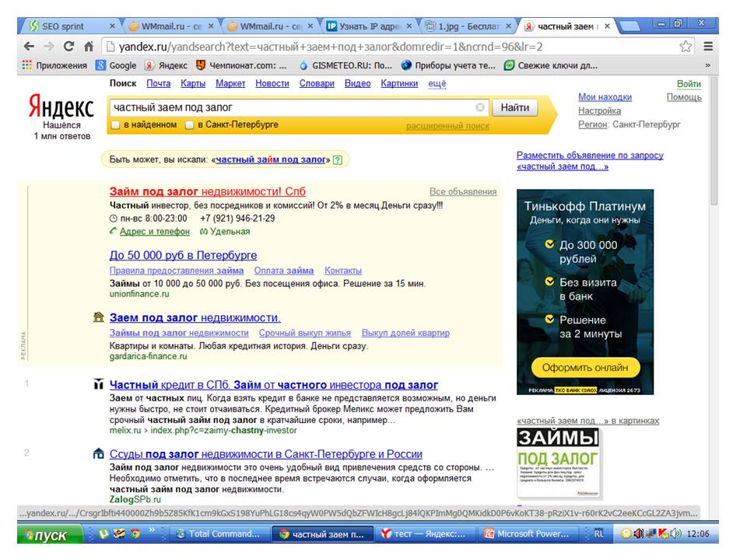Clear the search query with the X icon
747x560 pixels.
480,107
